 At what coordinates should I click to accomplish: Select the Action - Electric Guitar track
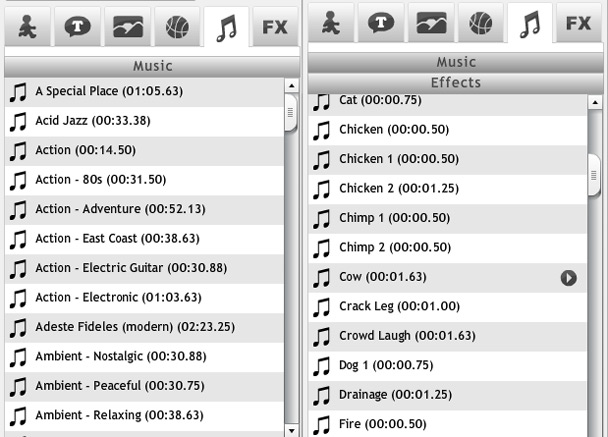click(x=130, y=268)
